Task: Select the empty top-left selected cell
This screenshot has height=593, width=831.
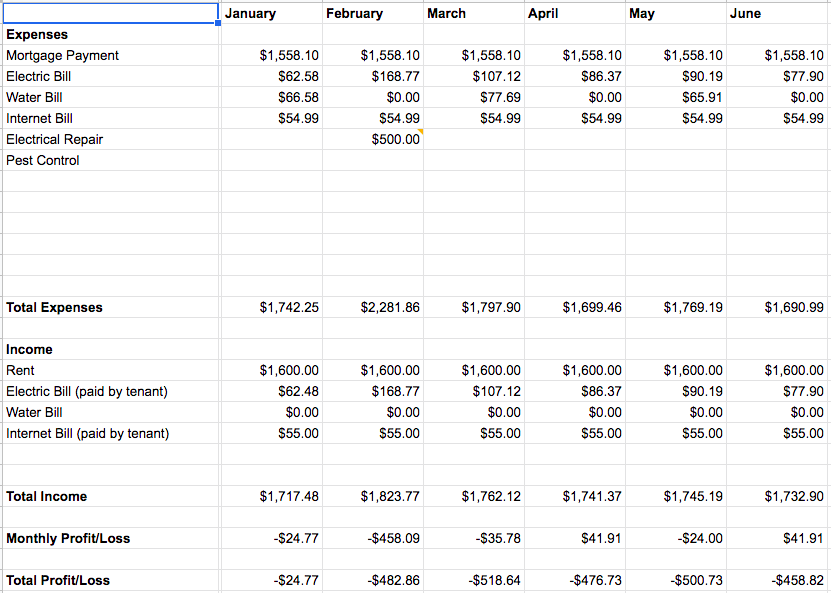Action: (x=110, y=13)
